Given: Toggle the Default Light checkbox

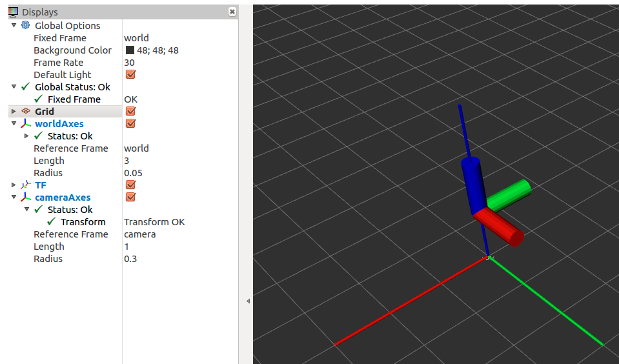Looking at the screenshot, I should 130,74.
